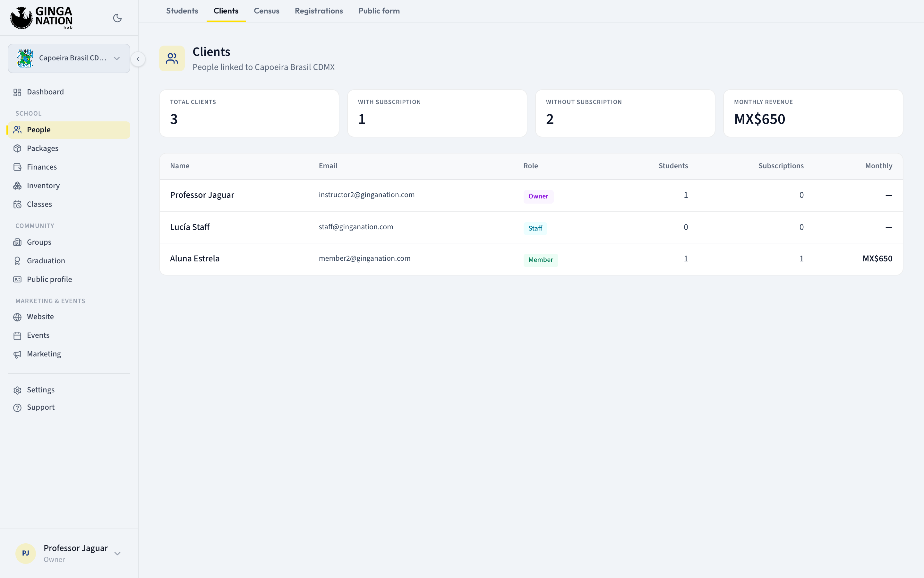Click the Website globe icon
The height and width of the screenshot is (578, 924).
17,317
